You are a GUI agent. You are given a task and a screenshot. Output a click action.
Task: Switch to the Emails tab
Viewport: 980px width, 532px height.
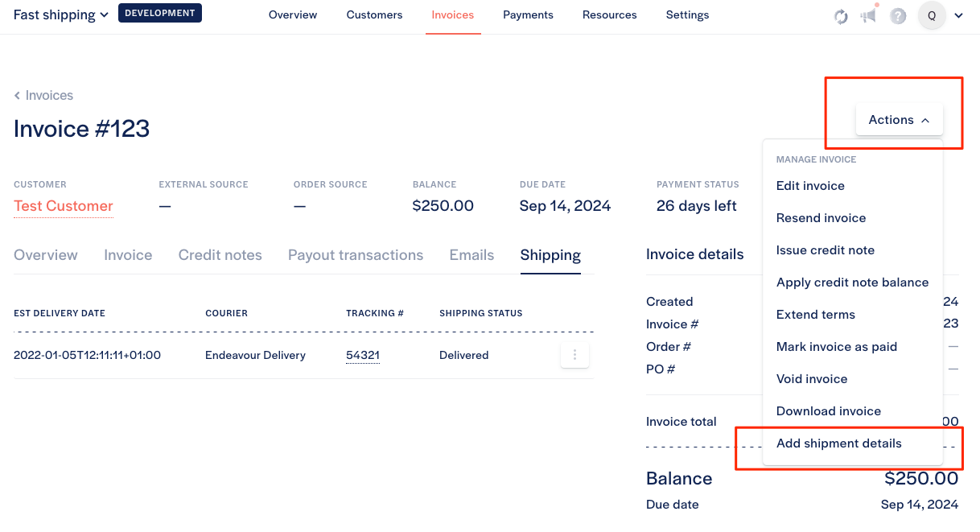tap(471, 255)
